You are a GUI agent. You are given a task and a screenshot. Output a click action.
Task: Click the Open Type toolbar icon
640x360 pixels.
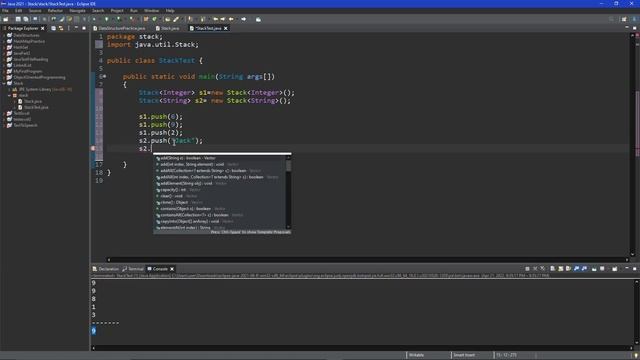pos(168,19)
